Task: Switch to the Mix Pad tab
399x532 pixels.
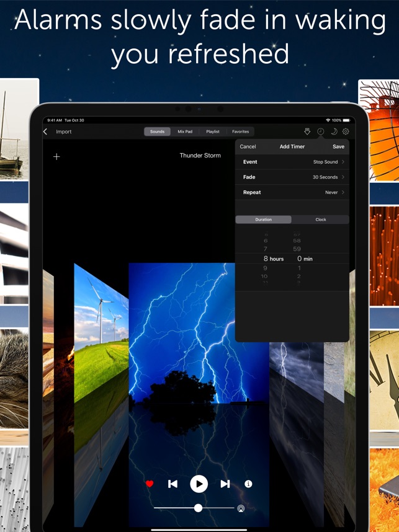Action: [185, 131]
